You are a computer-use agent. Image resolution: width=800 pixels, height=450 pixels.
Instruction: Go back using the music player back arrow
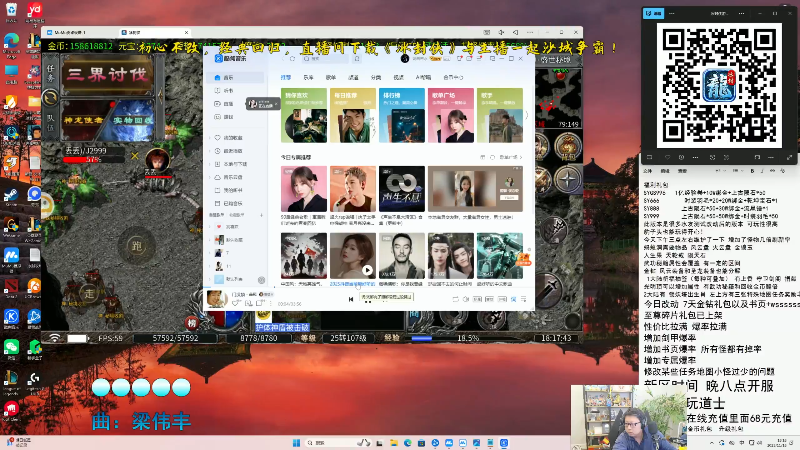point(283,59)
